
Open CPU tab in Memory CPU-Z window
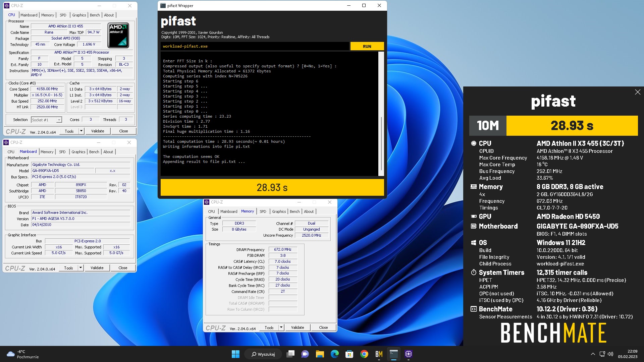click(211, 212)
